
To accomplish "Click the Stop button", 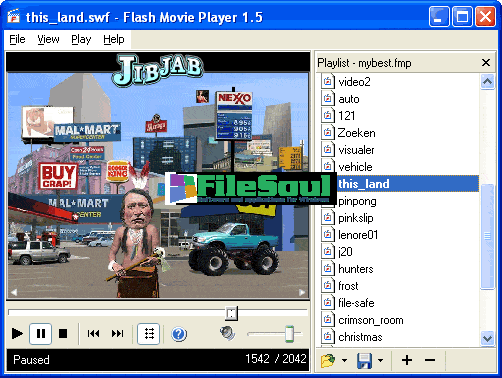I will [x=63, y=334].
